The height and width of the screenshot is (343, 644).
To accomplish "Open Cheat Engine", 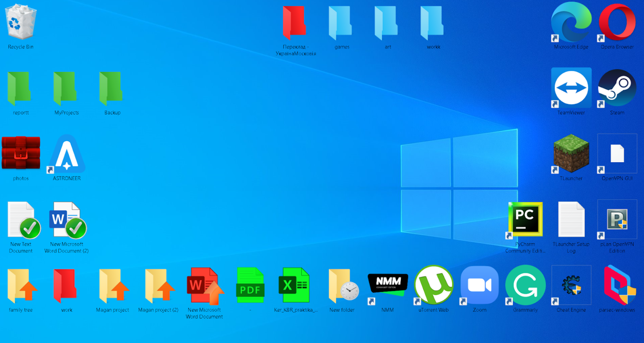I will 571,285.
